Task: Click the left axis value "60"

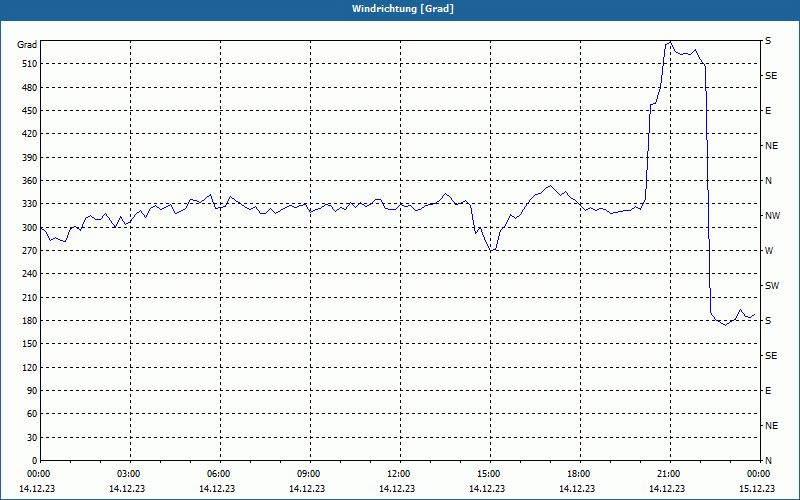Action: [x=32, y=413]
